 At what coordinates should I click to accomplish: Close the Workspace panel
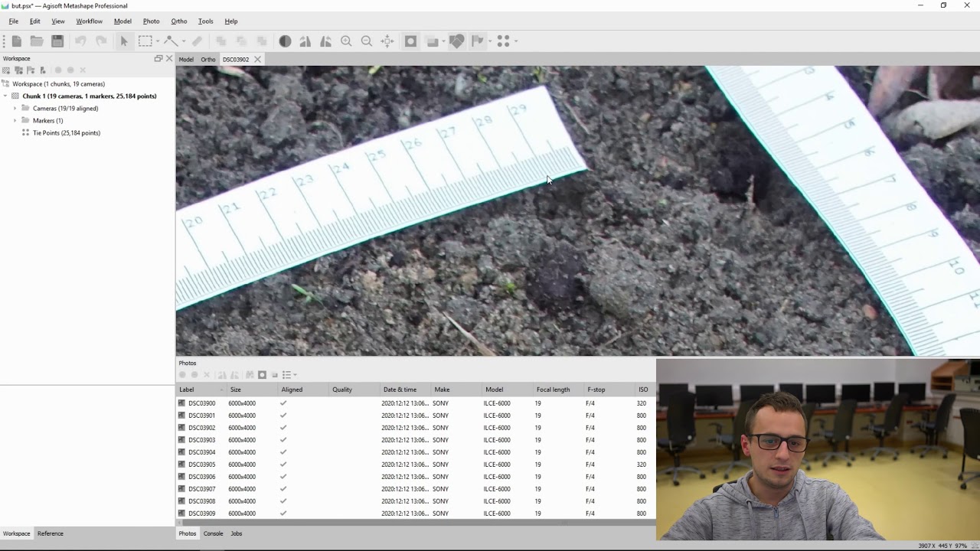tap(169, 58)
